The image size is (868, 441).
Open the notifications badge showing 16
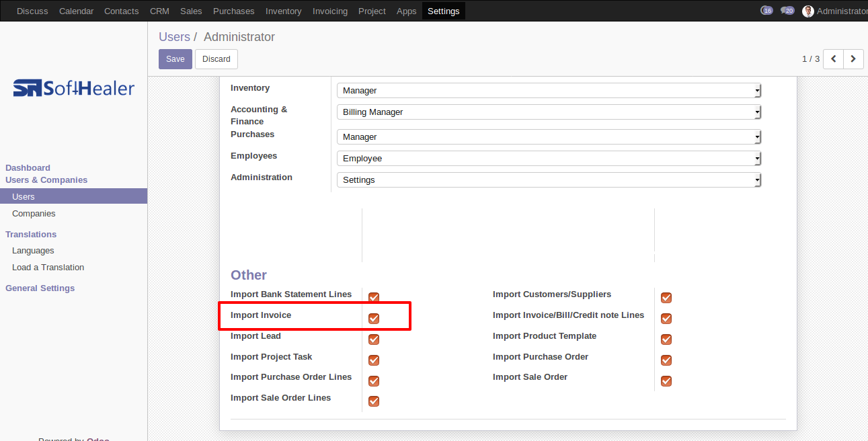[x=766, y=11]
